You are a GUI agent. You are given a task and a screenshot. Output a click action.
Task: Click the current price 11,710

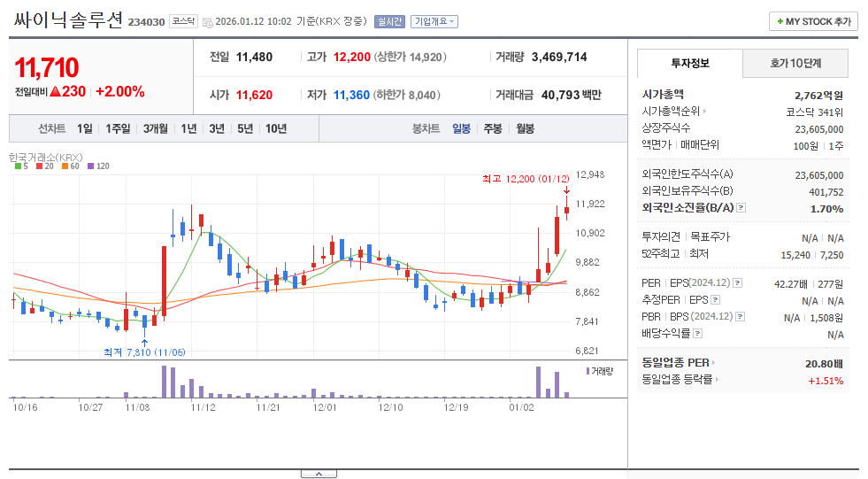click(47, 67)
